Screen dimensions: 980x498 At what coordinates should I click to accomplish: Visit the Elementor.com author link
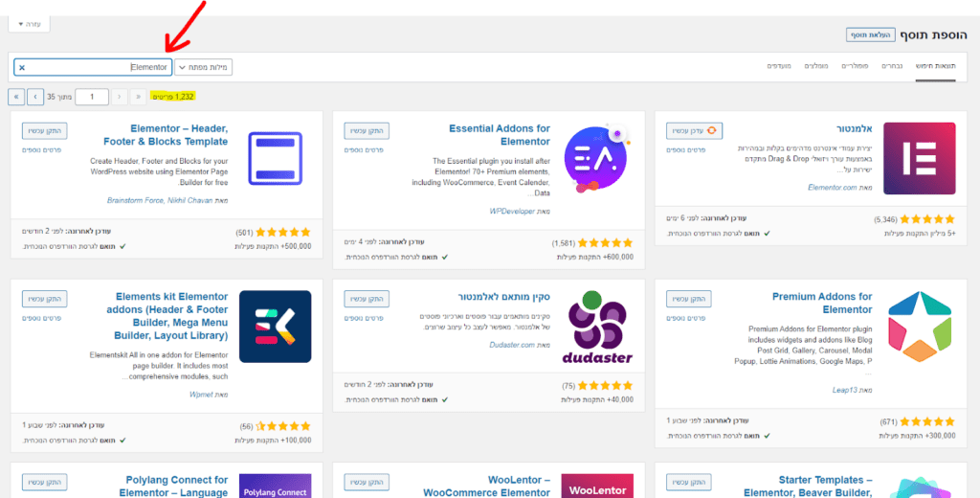(x=832, y=187)
